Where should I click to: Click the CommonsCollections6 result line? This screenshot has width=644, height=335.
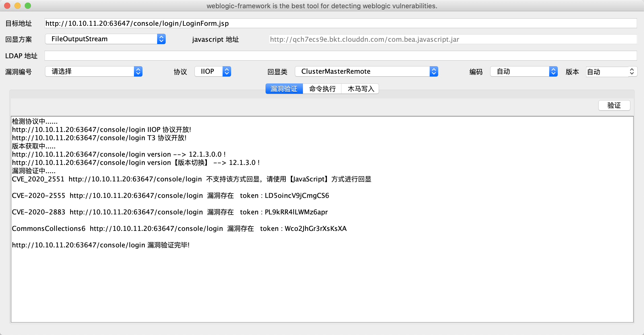point(179,229)
